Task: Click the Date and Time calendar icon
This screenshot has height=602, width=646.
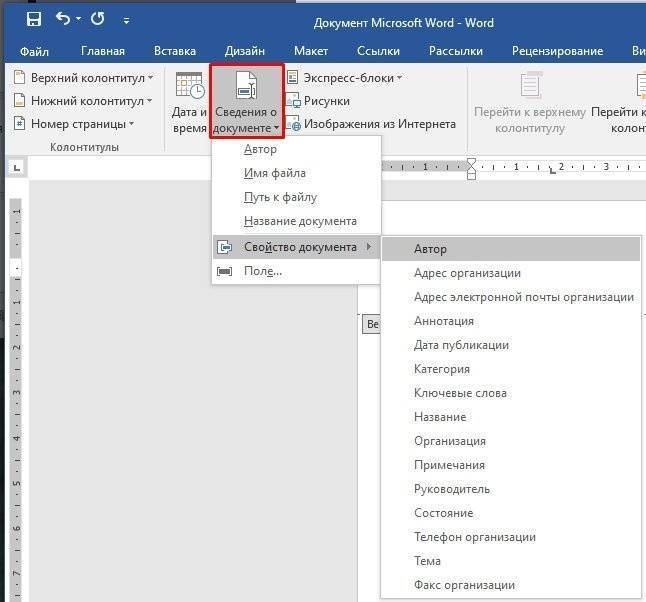Action: click(x=190, y=87)
